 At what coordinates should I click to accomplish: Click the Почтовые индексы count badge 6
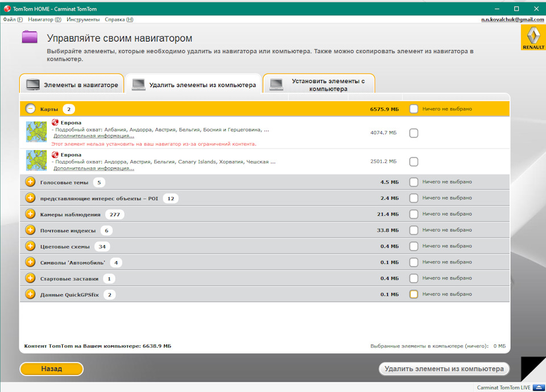click(x=106, y=230)
